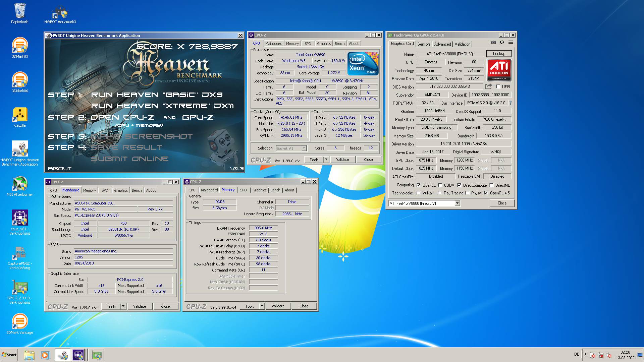Open the SPD tab in top CPU-Z window
The width and height of the screenshot is (644, 362).
tap(308, 44)
